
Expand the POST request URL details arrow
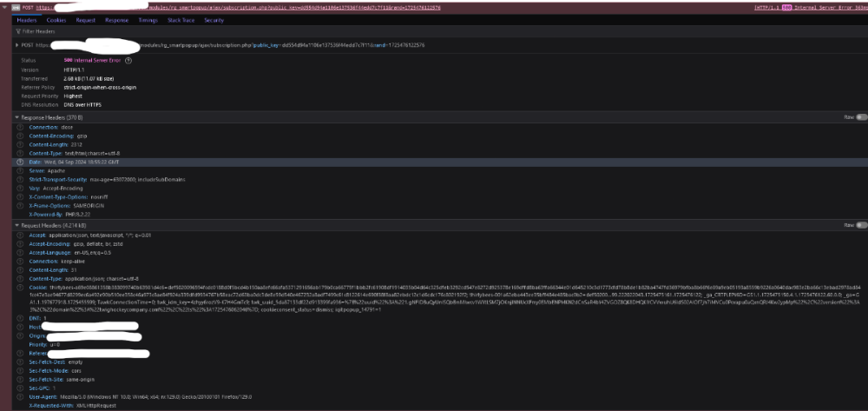click(17, 44)
